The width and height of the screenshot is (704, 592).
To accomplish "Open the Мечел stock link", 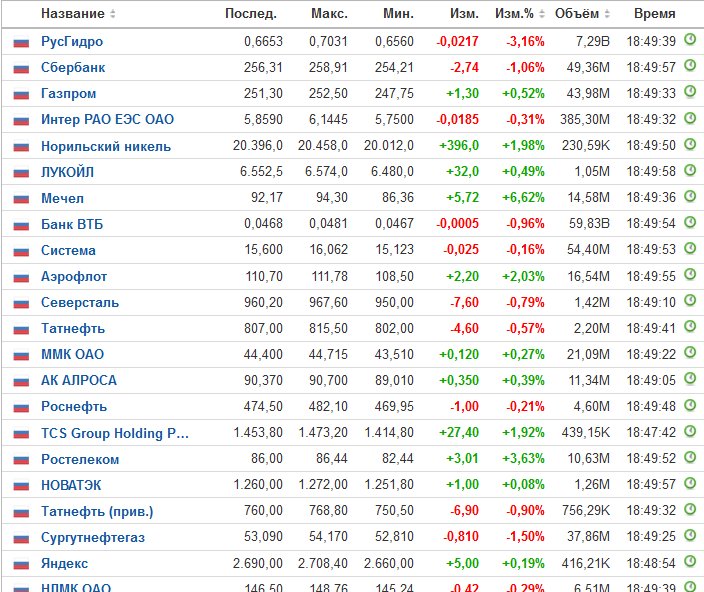I will click(x=62, y=198).
